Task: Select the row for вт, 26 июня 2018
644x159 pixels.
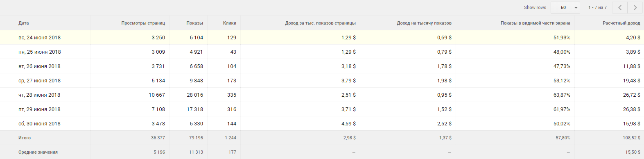Action: (322, 66)
